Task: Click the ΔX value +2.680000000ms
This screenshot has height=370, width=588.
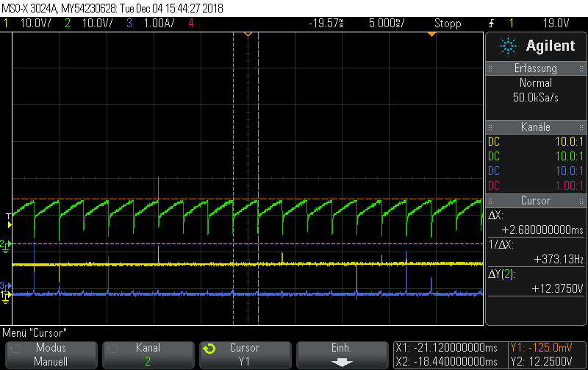Action: click(542, 230)
